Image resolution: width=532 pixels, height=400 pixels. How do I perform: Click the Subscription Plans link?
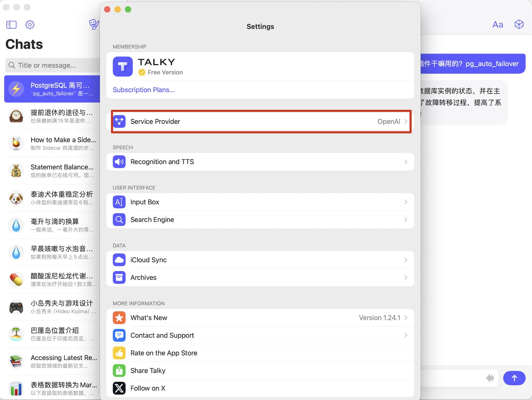point(144,90)
